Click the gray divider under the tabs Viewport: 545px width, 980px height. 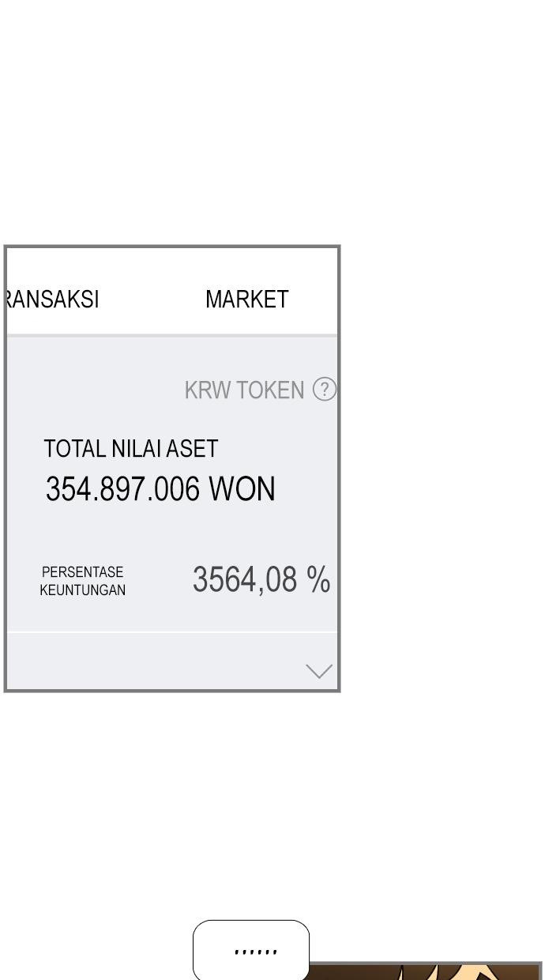172,335
